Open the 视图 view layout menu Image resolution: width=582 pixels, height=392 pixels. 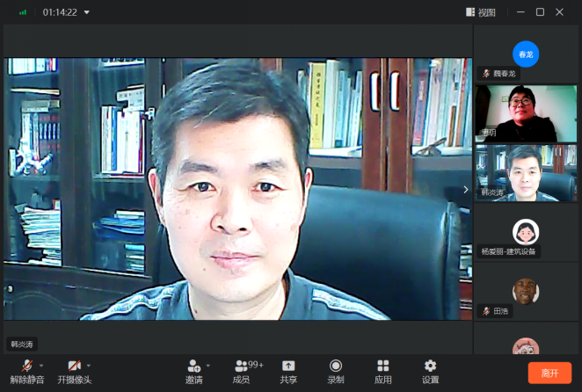[x=481, y=12]
